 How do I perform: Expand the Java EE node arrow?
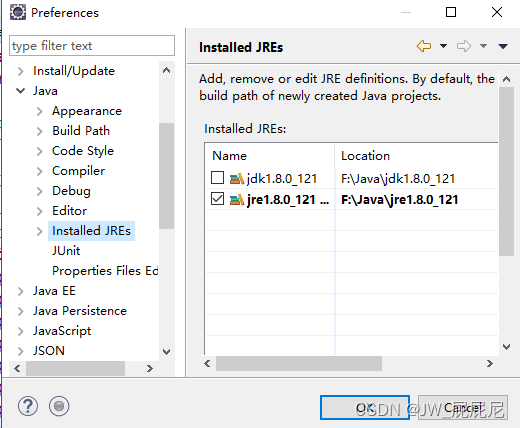pyautogui.click(x=21, y=291)
